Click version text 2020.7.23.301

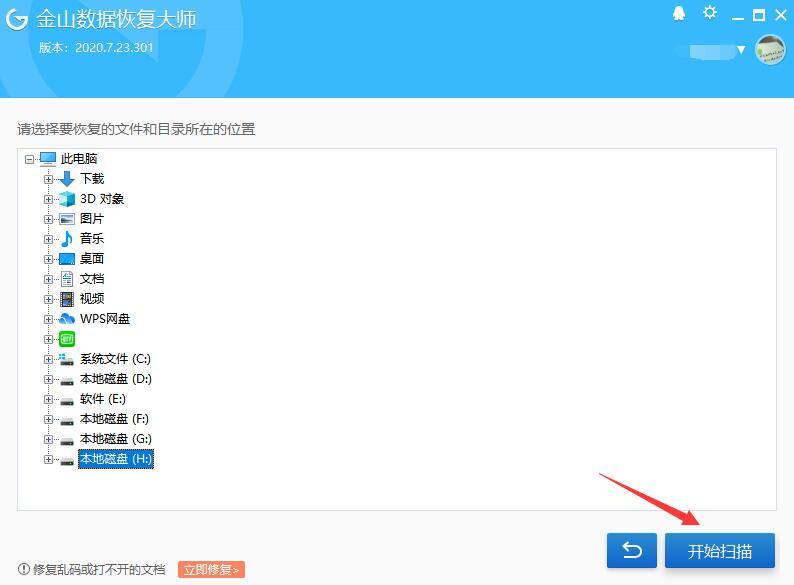click(114, 48)
